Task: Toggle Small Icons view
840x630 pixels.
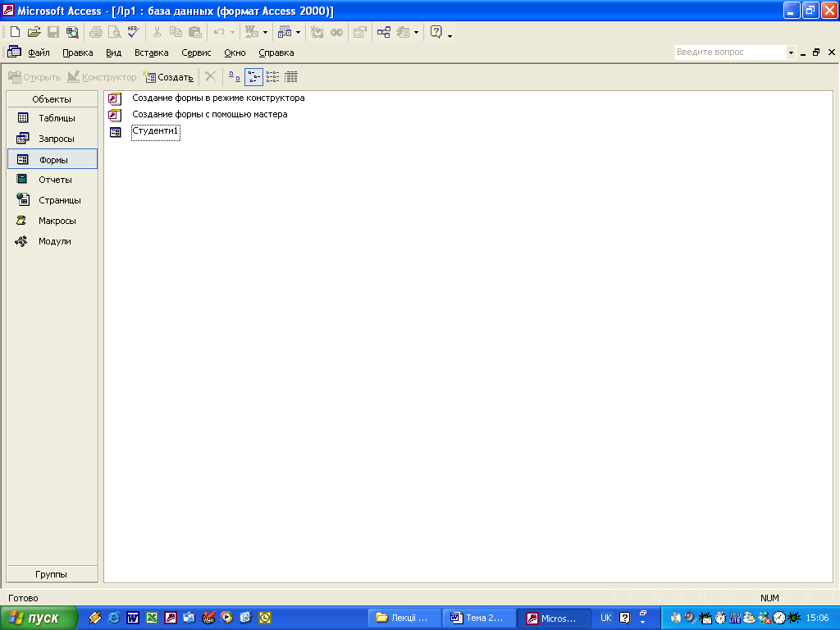Action: click(253, 77)
